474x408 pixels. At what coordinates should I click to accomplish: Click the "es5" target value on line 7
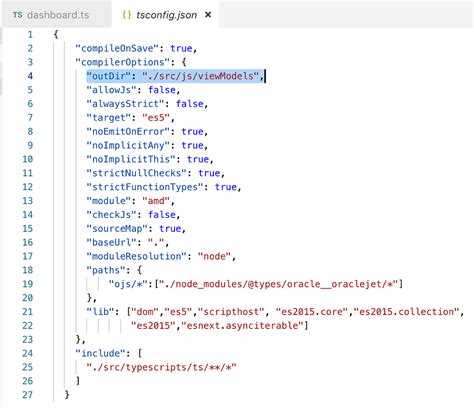coord(156,118)
